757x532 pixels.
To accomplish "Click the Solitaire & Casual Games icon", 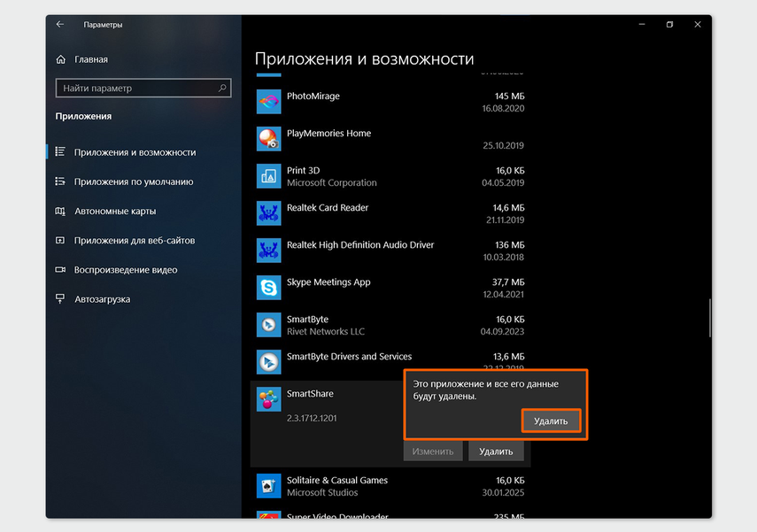I will pos(268,486).
